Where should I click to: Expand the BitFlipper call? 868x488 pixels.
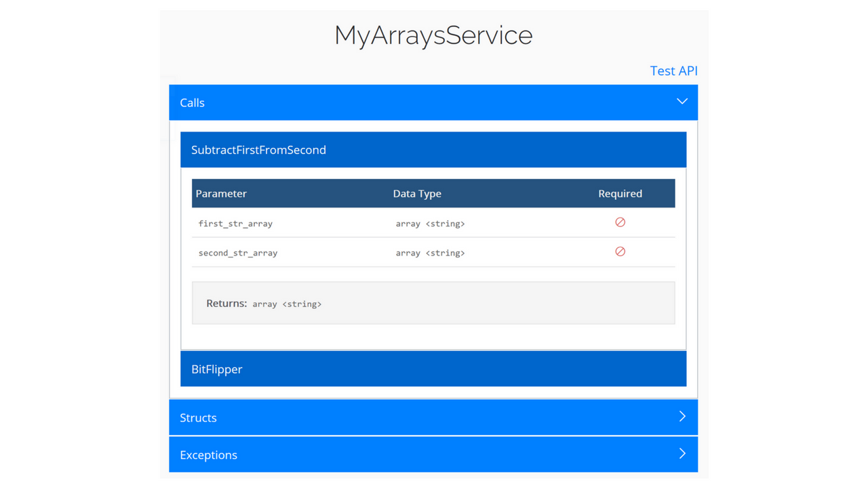coord(217,369)
